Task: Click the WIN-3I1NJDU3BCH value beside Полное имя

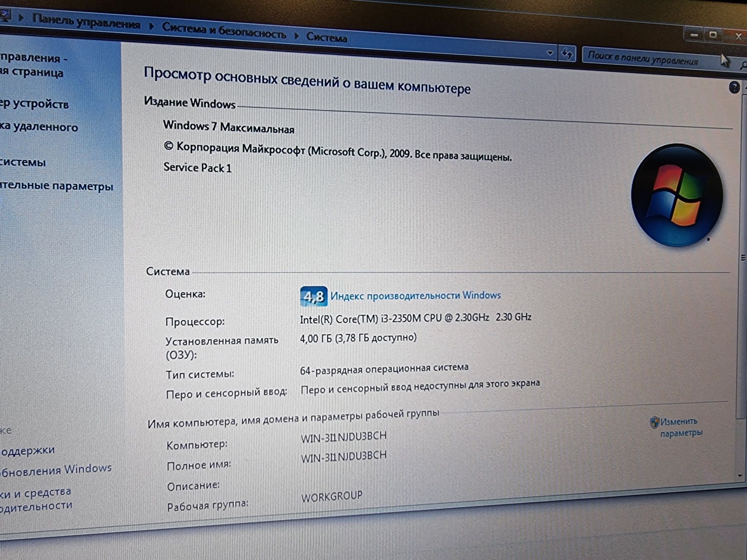Action: coord(344,457)
